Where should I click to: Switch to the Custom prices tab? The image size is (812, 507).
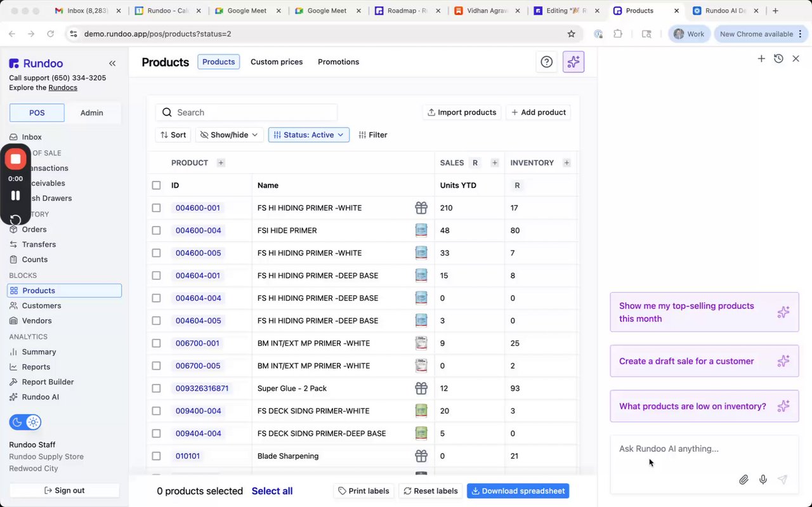pyautogui.click(x=277, y=62)
